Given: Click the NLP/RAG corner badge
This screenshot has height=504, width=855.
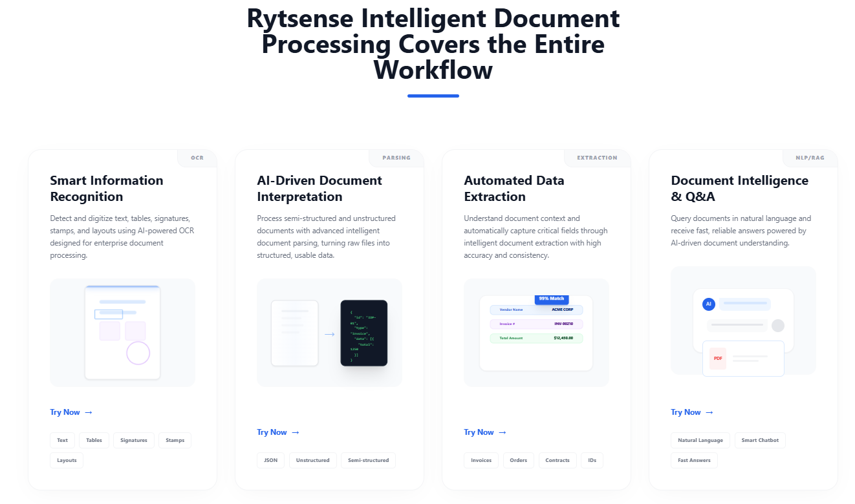Looking at the screenshot, I should click(810, 158).
